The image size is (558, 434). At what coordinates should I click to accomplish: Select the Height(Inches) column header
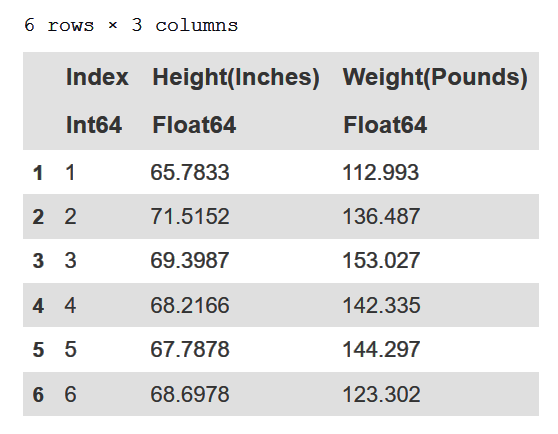[236, 78]
